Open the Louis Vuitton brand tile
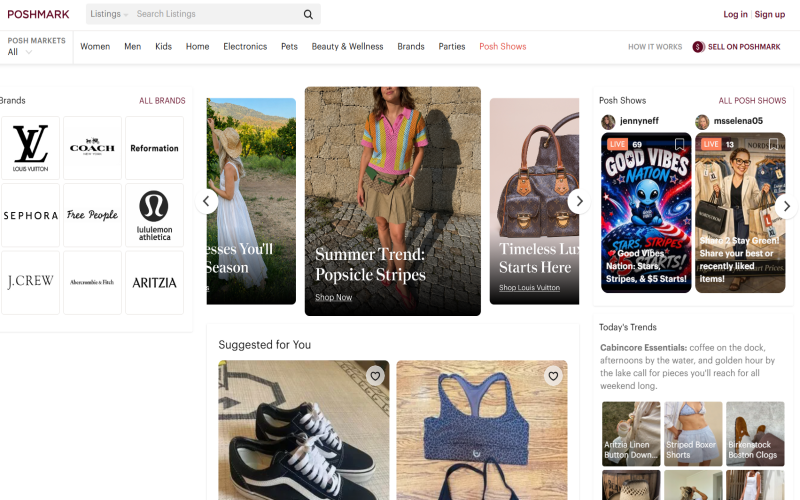 (x=31, y=148)
